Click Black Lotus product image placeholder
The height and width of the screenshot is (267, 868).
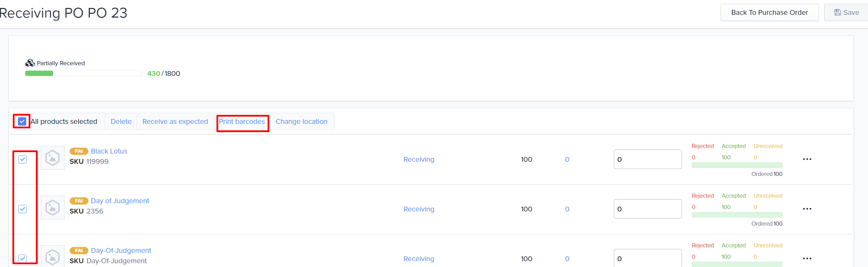pyautogui.click(x=52, y=158)
